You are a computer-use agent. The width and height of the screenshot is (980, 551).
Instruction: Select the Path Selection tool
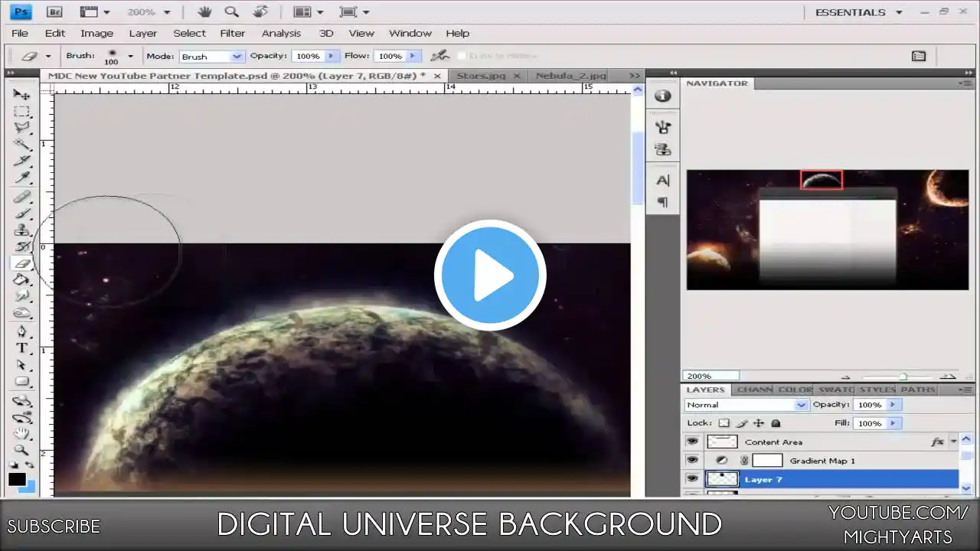tap(21, 365)
